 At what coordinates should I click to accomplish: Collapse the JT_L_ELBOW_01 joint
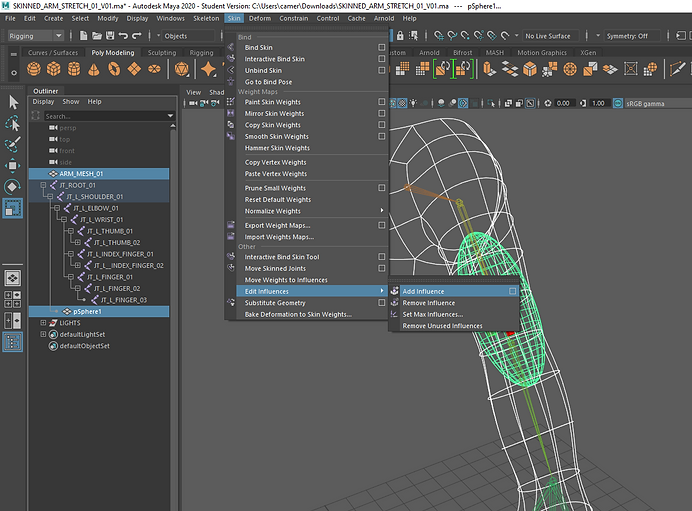click(x=57, y=208)
